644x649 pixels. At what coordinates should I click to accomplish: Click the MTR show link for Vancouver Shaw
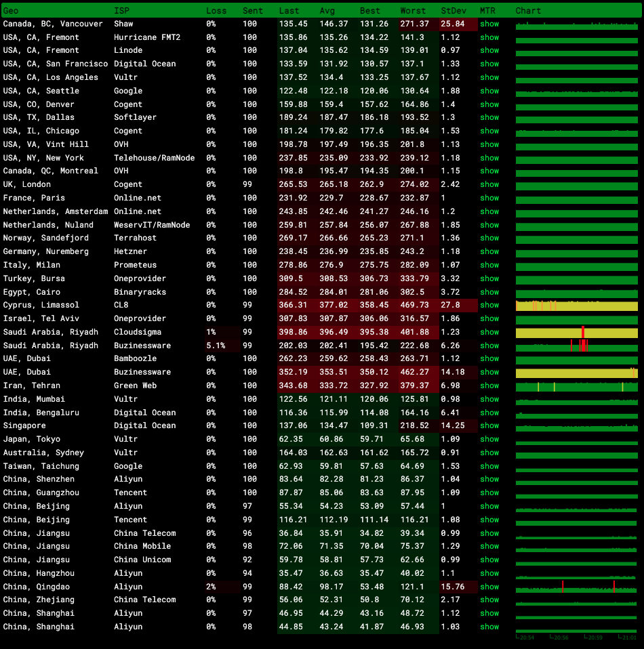point(489,24)
